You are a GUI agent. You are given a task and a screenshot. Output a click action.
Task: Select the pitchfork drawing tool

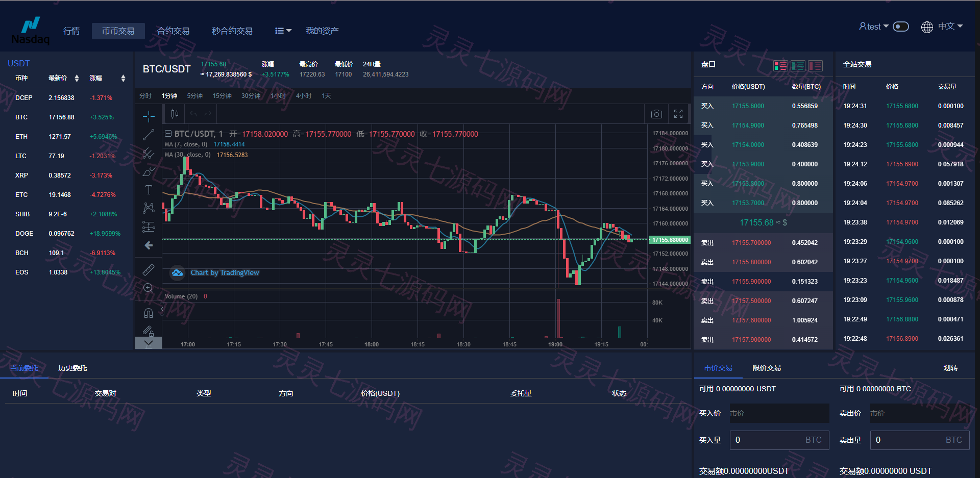pos(149,153)
